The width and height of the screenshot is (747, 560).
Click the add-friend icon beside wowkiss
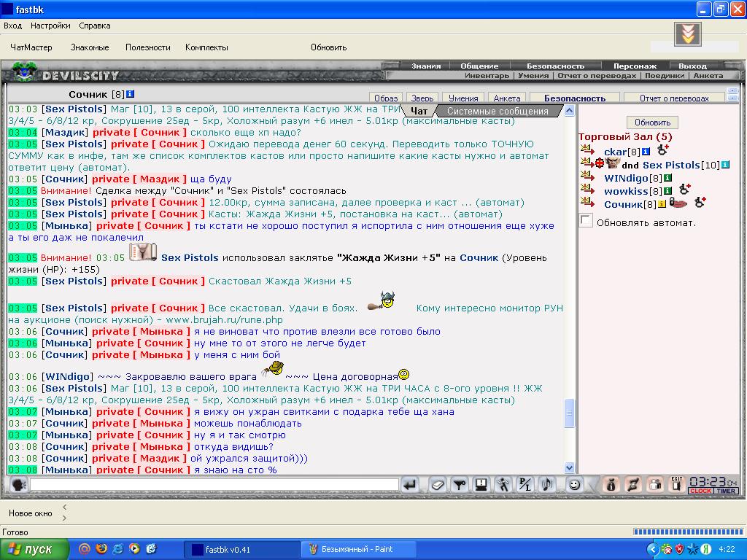click(685, 189)
